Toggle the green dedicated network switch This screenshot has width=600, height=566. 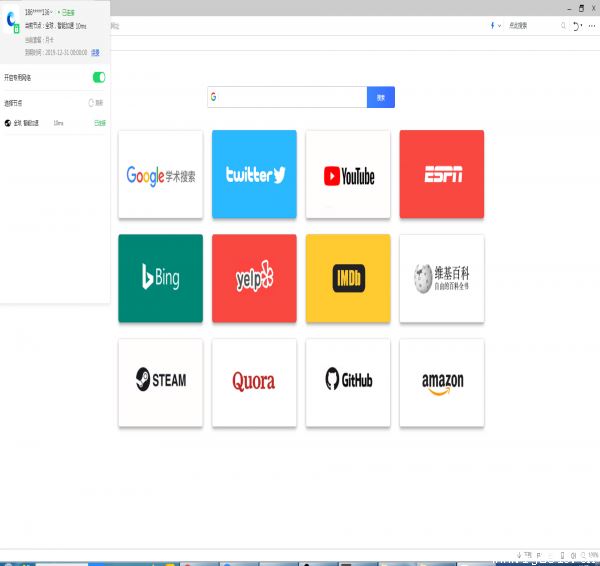point(99,77)
